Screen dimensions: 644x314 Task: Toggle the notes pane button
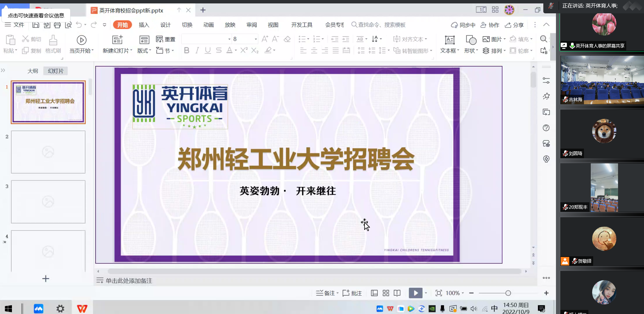(x=327, y=293)
